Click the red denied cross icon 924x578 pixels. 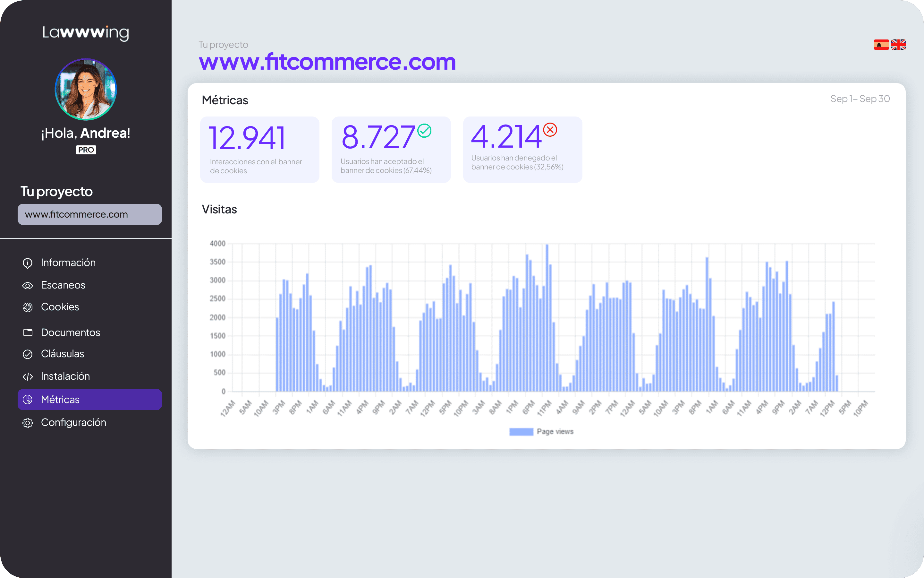(x=550, y=130)
